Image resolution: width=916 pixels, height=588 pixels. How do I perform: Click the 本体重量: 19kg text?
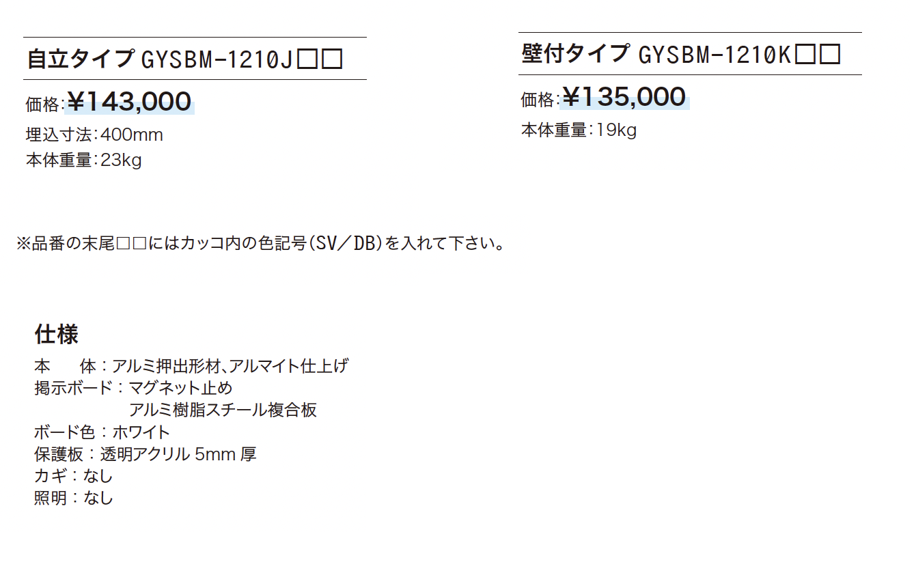click(x=579, y=130)
